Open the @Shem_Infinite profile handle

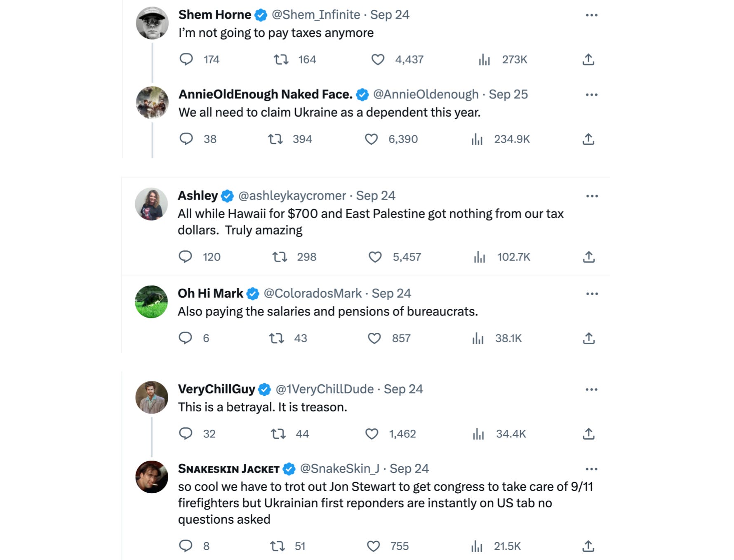[316, 15]
